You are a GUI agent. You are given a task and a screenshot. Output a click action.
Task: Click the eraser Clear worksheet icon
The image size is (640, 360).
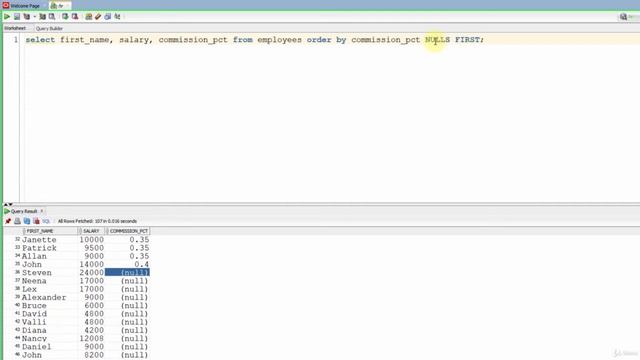point(98,17)
